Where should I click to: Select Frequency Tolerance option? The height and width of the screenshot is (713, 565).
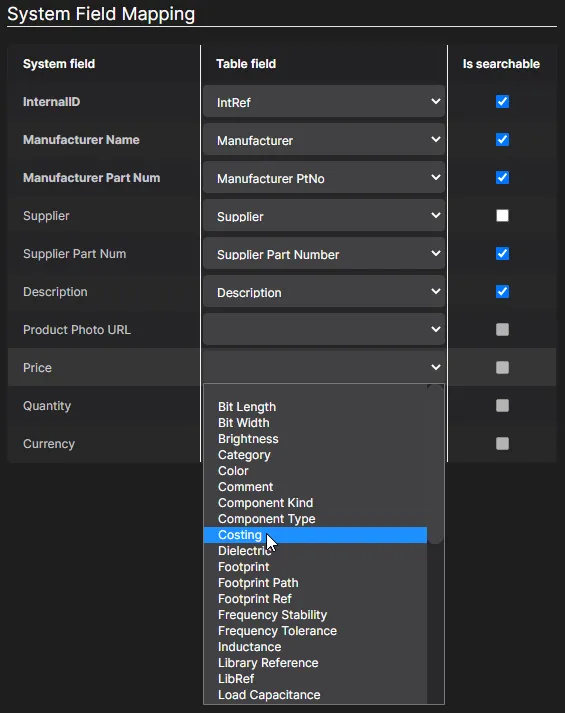[315, 631]
